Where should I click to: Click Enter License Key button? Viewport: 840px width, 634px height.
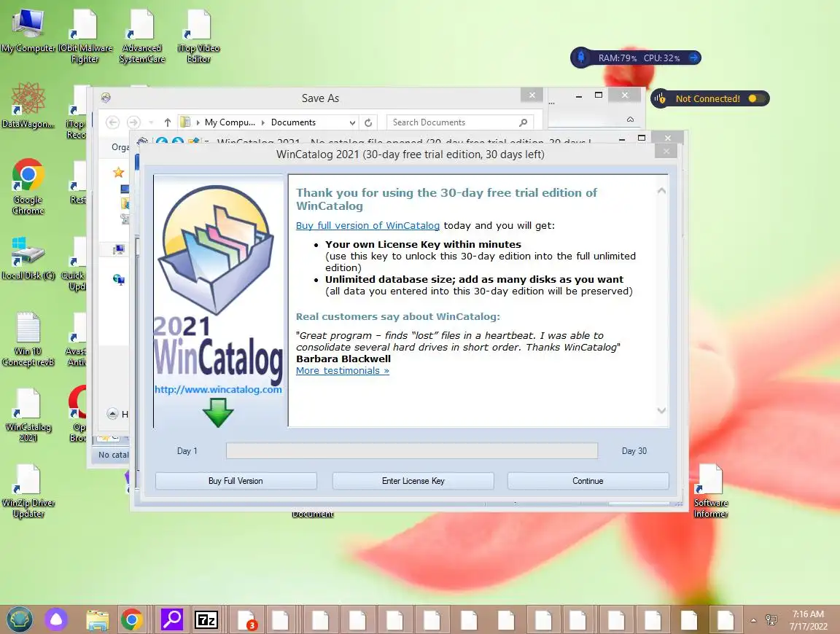tap(413, 481)
